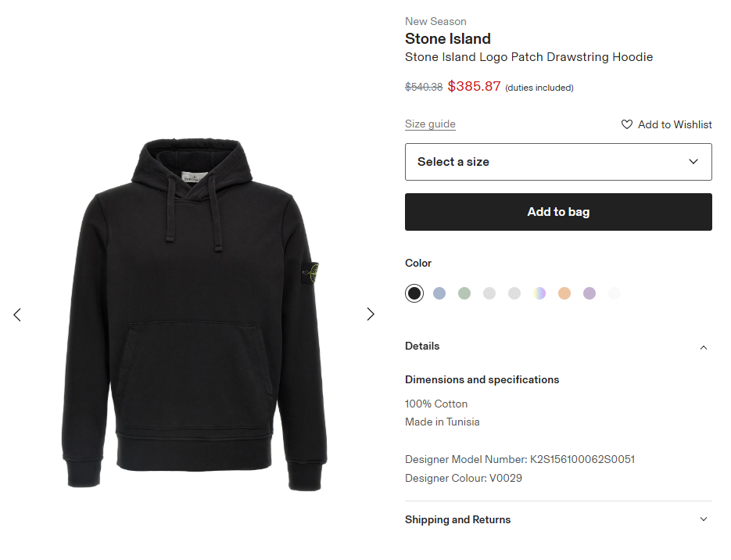The image size is (731, 560).
Task: Open the Size guide link
Action: click(430, 124)
